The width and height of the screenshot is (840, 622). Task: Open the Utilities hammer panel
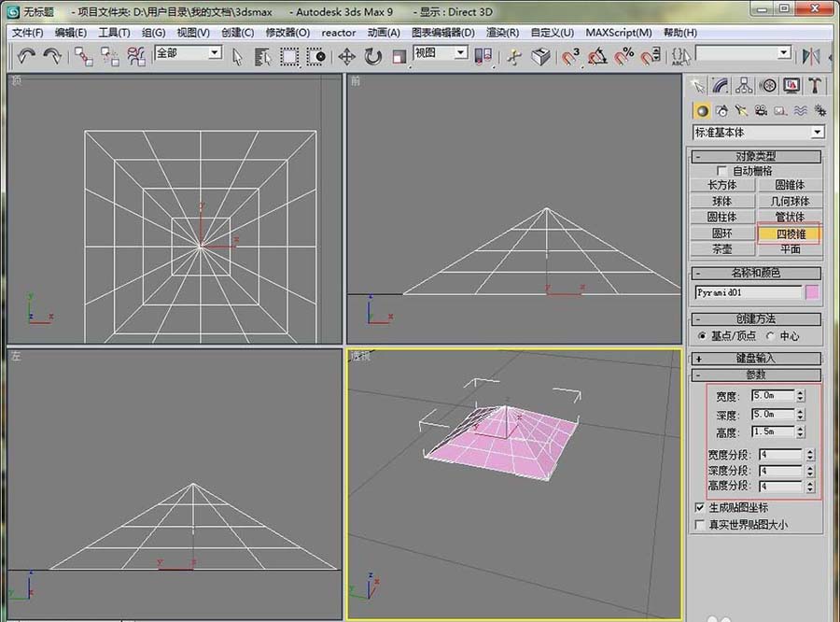pyautogui.click(x=815, y=85)
